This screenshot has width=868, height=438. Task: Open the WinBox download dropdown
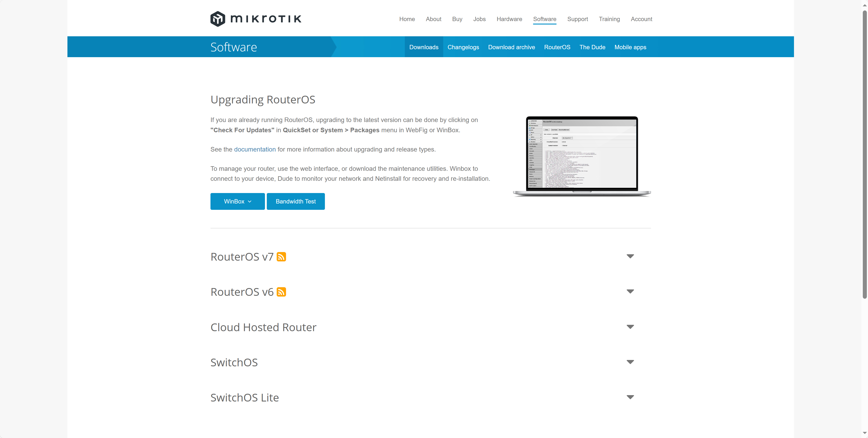coord(237,201)
